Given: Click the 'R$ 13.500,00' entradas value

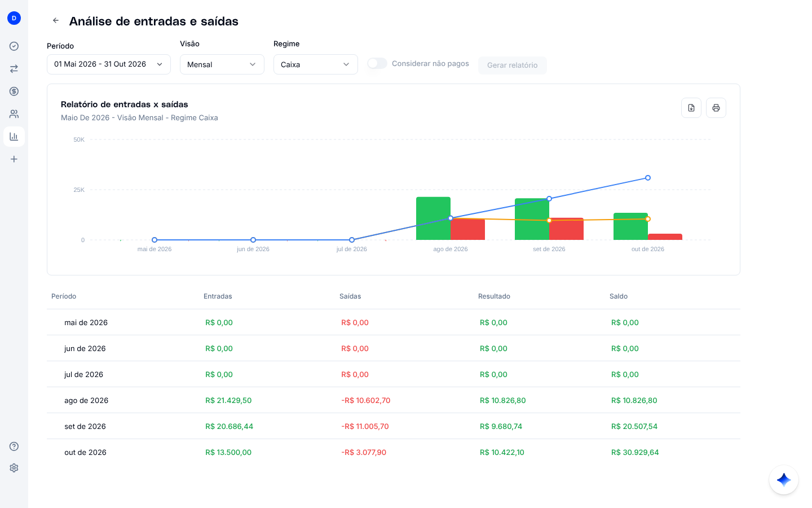Looking at the screenshot, I should tap(228, 453).
